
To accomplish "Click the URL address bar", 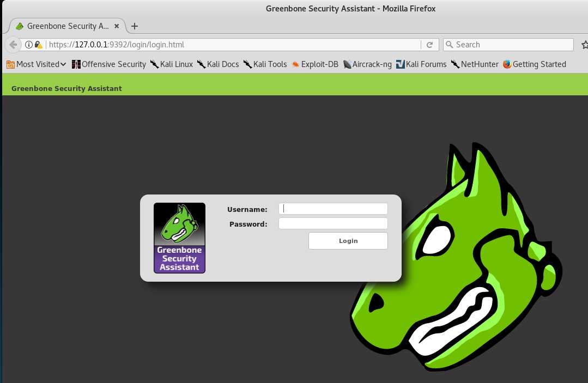I will pos(233,45).
